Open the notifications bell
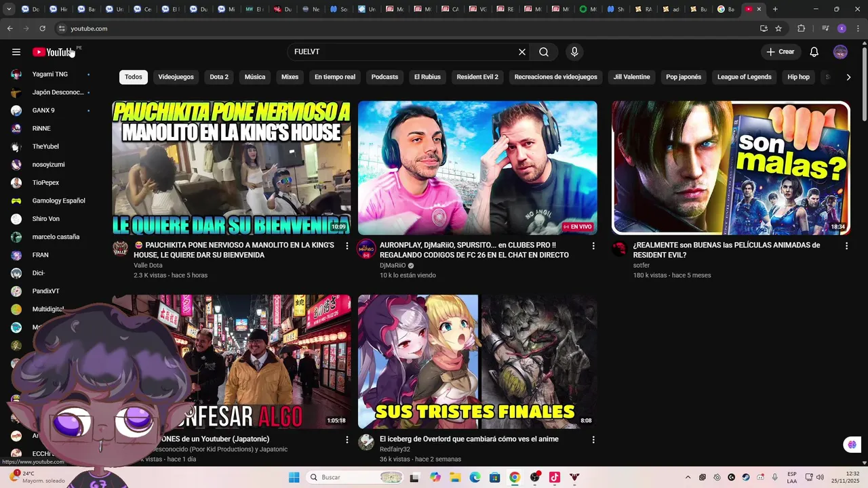Image resolution: width=868 pixels, height=488 pixels. [x=814, y=52]
